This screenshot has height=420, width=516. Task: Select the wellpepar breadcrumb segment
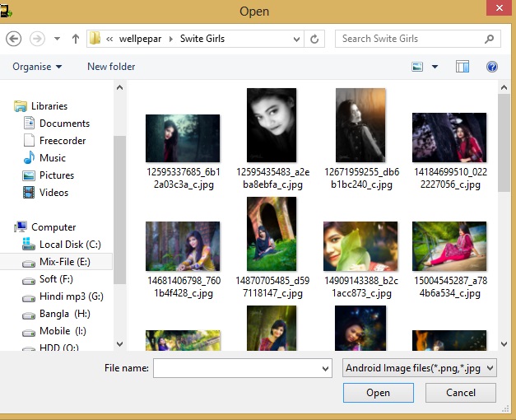(x=140, y=39)
